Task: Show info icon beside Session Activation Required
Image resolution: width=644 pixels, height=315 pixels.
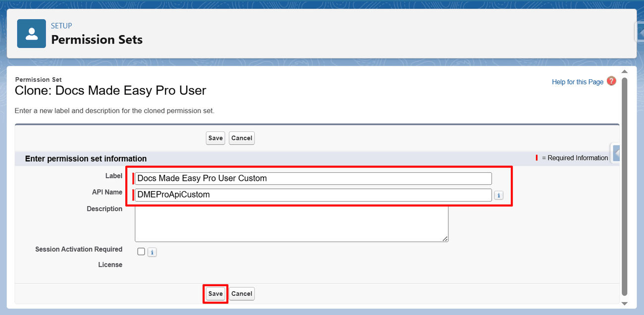Action: click(x=152, y=252)
